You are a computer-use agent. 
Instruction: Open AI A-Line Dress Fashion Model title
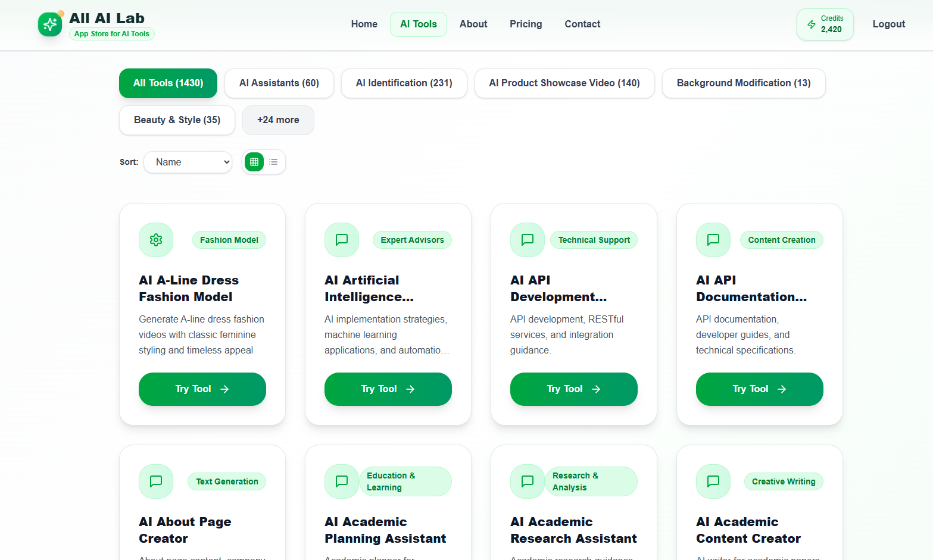point(189,289)
